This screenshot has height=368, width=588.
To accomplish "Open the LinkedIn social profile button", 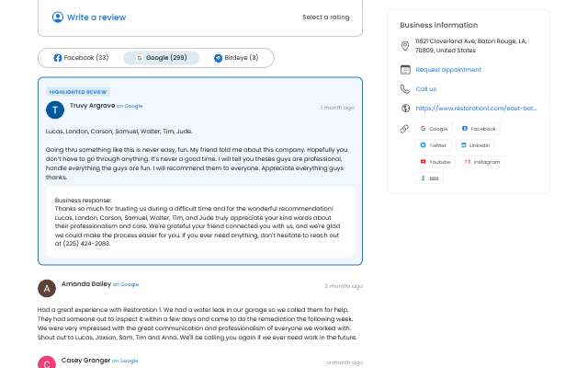I will coord(475,145).
